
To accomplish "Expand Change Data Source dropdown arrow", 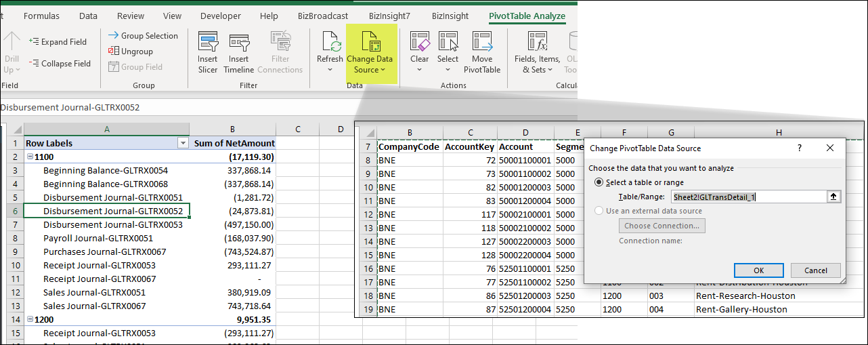I will pyautogui.click(x=383, y=70).
